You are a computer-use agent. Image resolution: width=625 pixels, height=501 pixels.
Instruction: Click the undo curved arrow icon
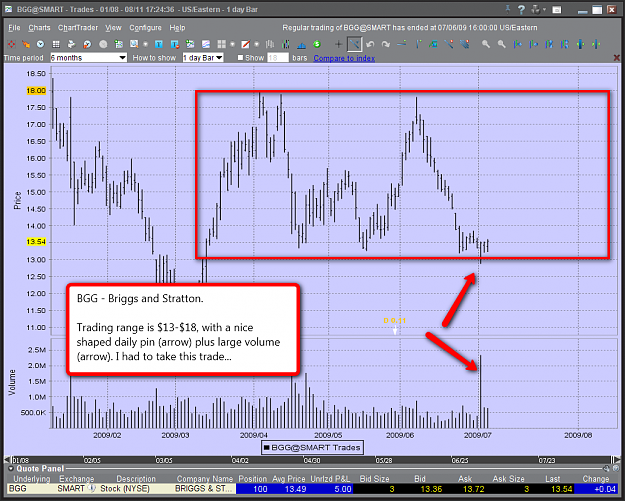click(x=370, y=44)
